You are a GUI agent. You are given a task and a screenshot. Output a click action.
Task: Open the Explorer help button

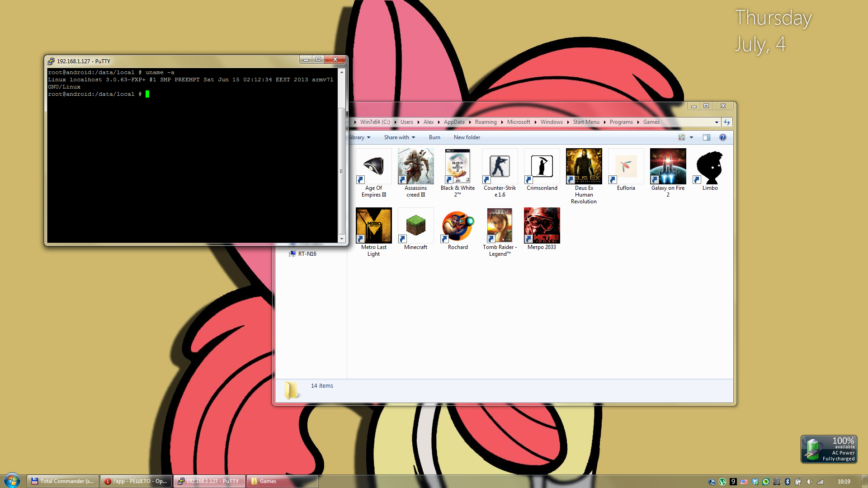[722, 137]
